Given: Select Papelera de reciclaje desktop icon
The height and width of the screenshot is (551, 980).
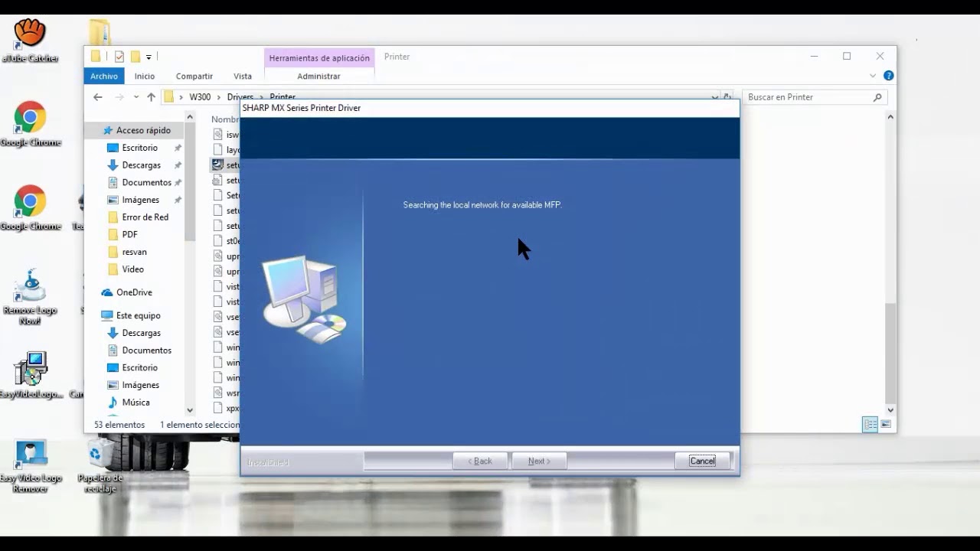Looking at the screenshot, I should [100, 465].
